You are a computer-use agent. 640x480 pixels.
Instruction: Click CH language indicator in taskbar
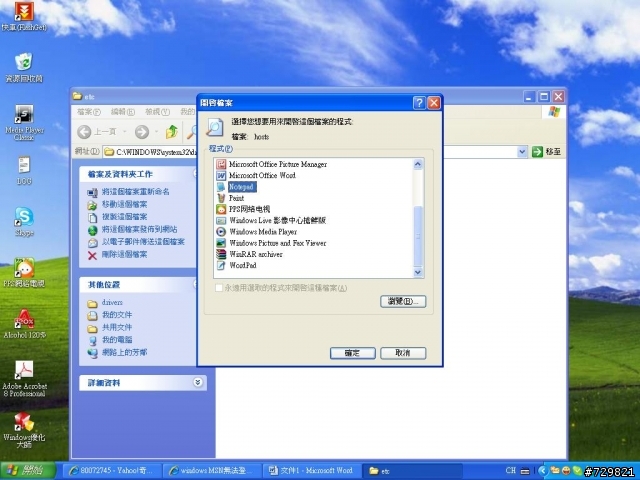[511, 471]
